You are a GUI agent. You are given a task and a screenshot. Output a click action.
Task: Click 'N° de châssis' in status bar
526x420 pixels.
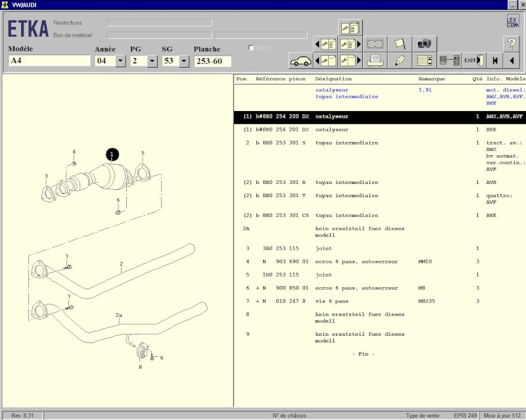pyautogui.click(x=289, y=415)
